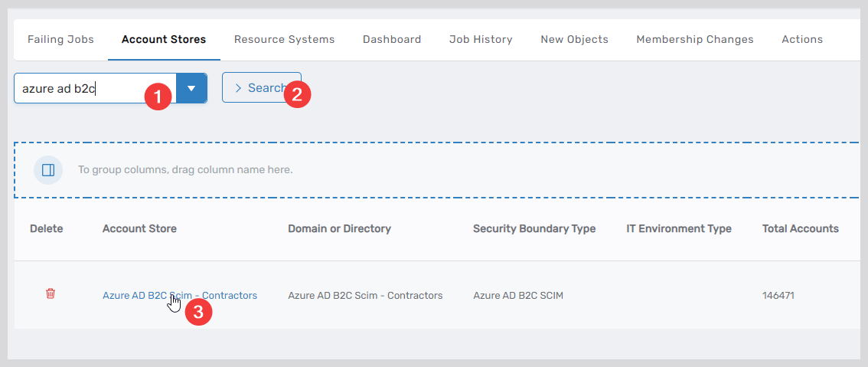Click the Delete column header
Image resolution: width=868 pixels, height=367 pixels.
(x=46, y=228)
